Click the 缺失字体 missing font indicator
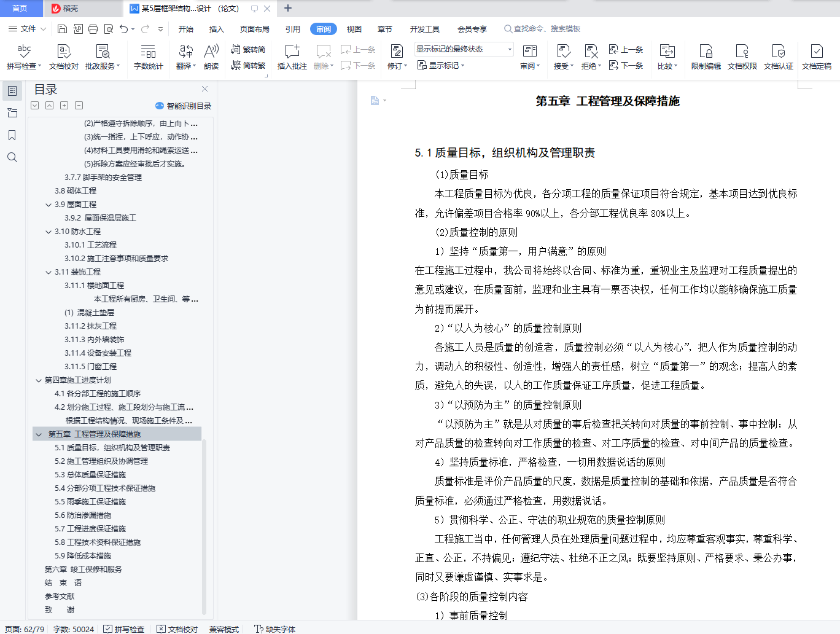Viewport: 840px width, 634px height. [274, 629]
